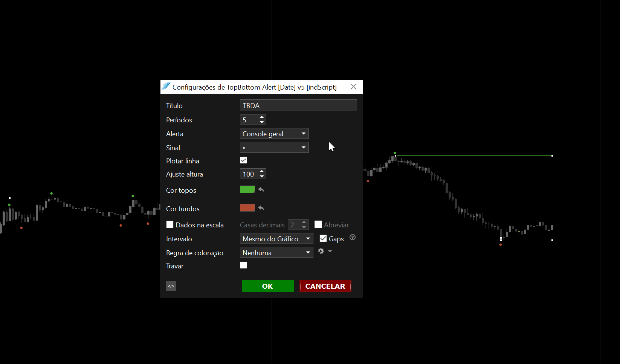
Task: Reset Cor topos color with undo arrow
Action: (261, 190)
